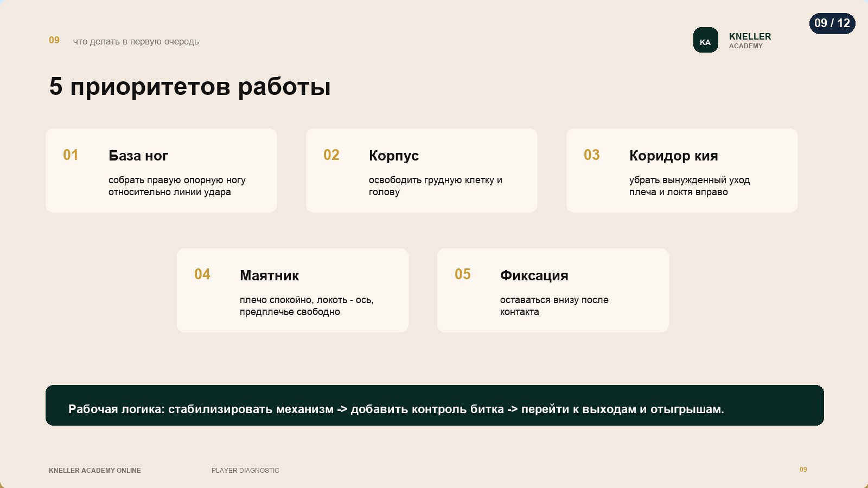
Task: Select the 'Корпус' card title
Action: (394, 156)
